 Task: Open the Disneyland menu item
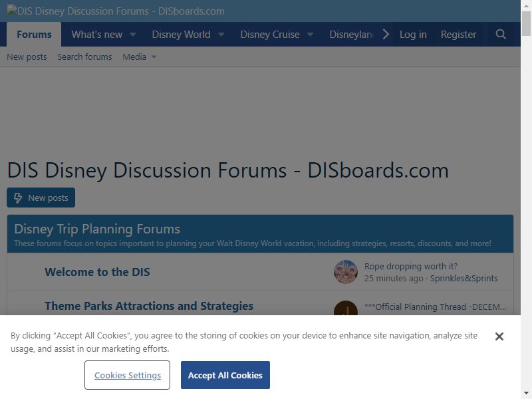point(352,35)
